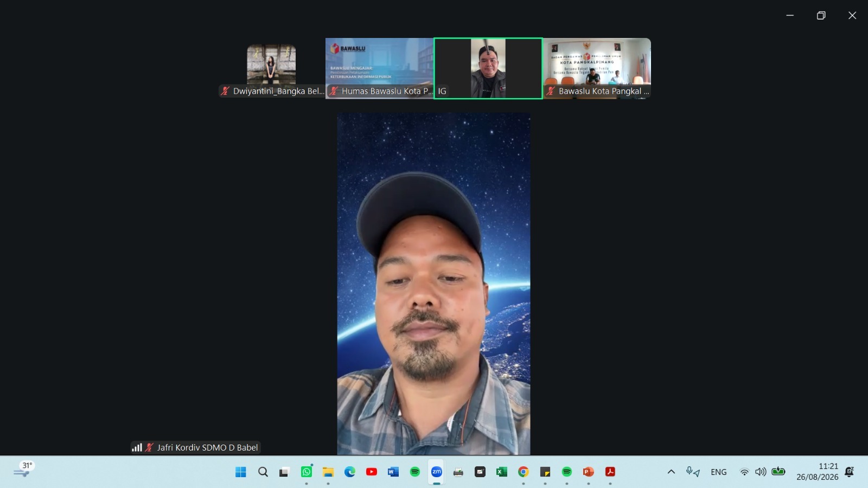Screen dimensions: 868x488
Task: Open Windows Search from the taskbar
Action: (263, 472)
